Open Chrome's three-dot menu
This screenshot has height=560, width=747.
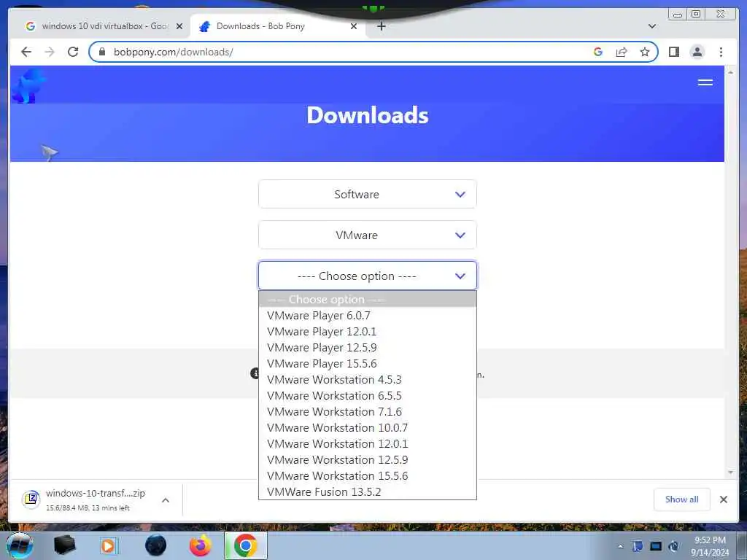click(x=721, y=52)
